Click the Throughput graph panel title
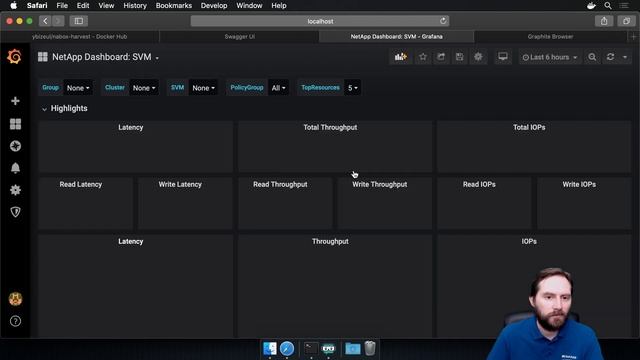The height and width of the screenshot is (360, 640). (330, 242)
